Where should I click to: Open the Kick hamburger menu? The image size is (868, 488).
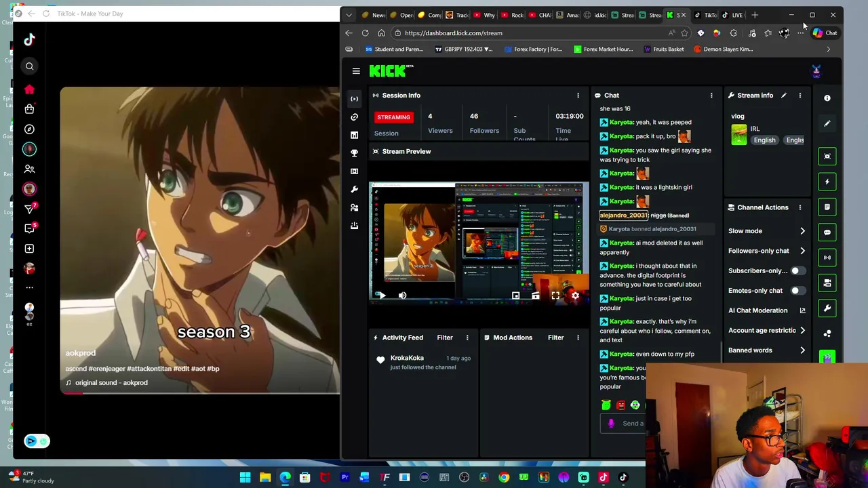pyautogui.click(x=356, y=70)
